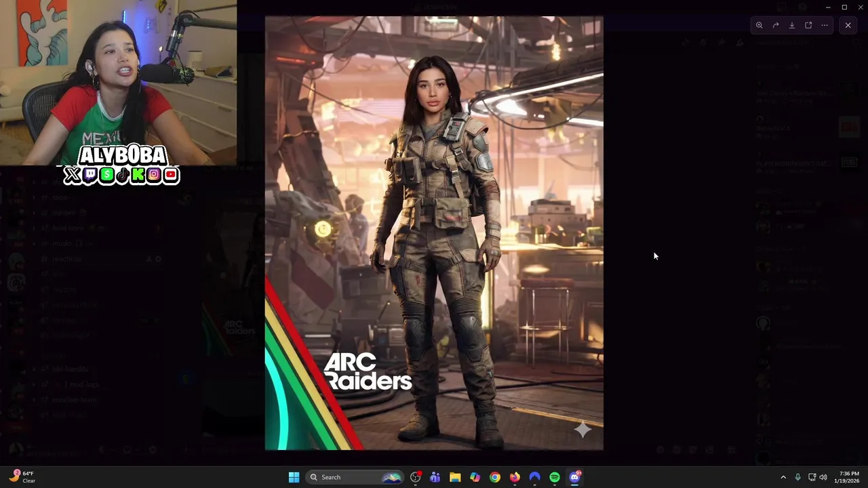Screen dimensions: 868x488
Task: Maximize the Discord window
Action: 844,7
